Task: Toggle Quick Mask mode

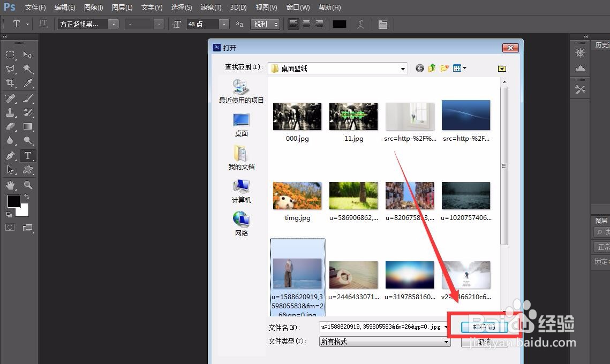Action: pos(10,227)
